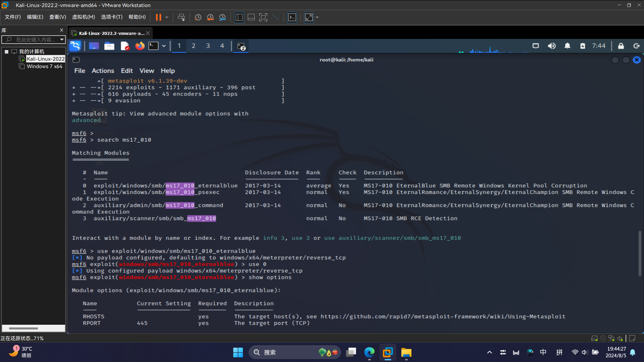Select Kali-Linux-2022 in the library tree
The width and height of the screenshot is (644, 362).
click(x=45, y=59)
